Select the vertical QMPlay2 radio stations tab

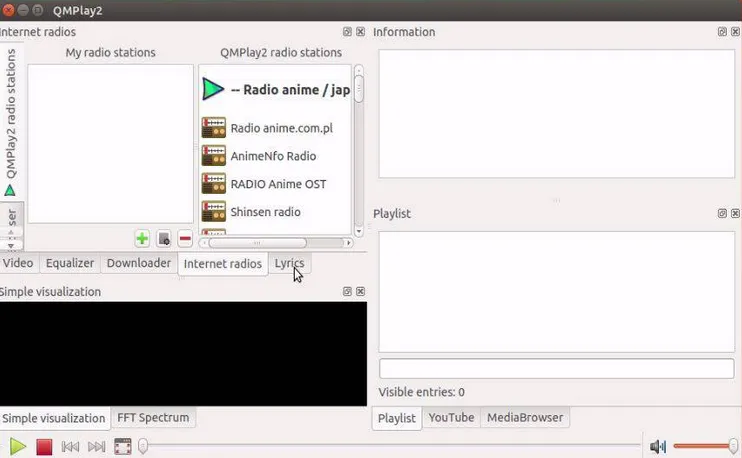[x=11, y=122]
